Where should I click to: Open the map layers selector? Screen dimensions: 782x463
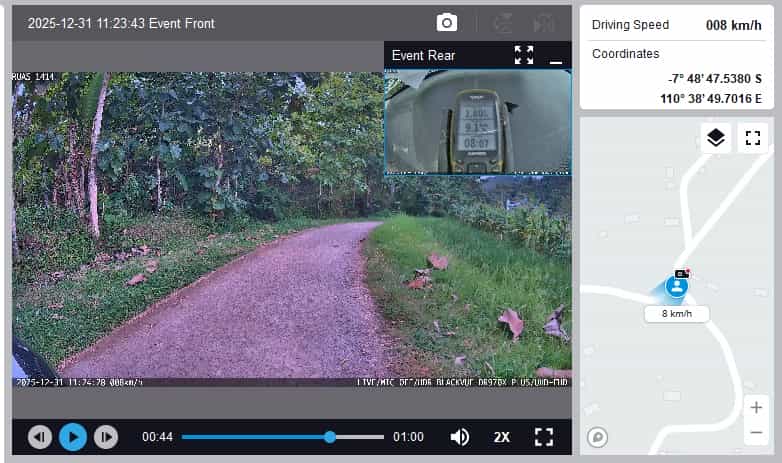tap(716, 138)
